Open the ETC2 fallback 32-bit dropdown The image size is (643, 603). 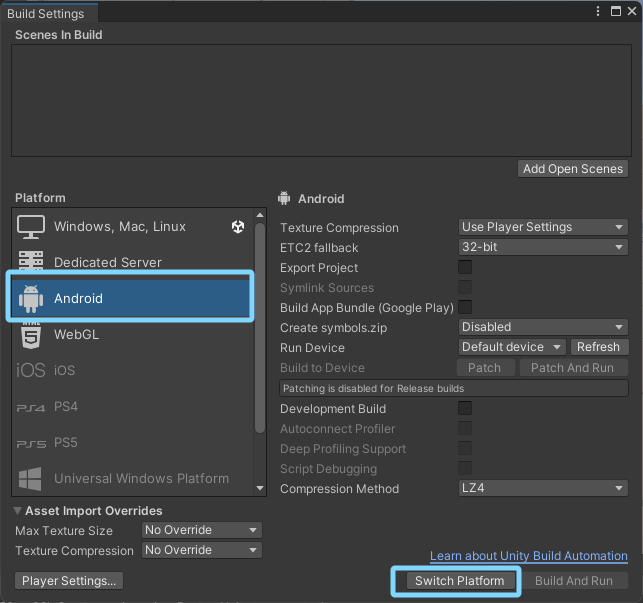click(543, 247)
